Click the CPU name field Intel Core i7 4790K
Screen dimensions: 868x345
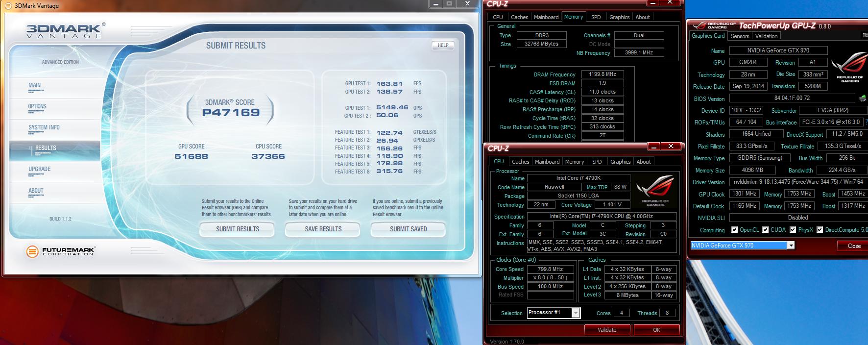578,178
